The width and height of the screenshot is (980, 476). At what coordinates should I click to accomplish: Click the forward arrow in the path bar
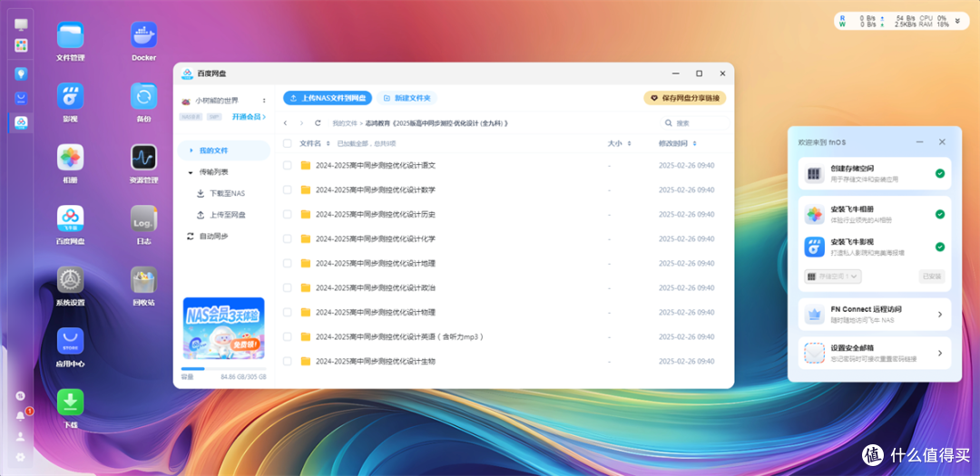click(301, 123)
